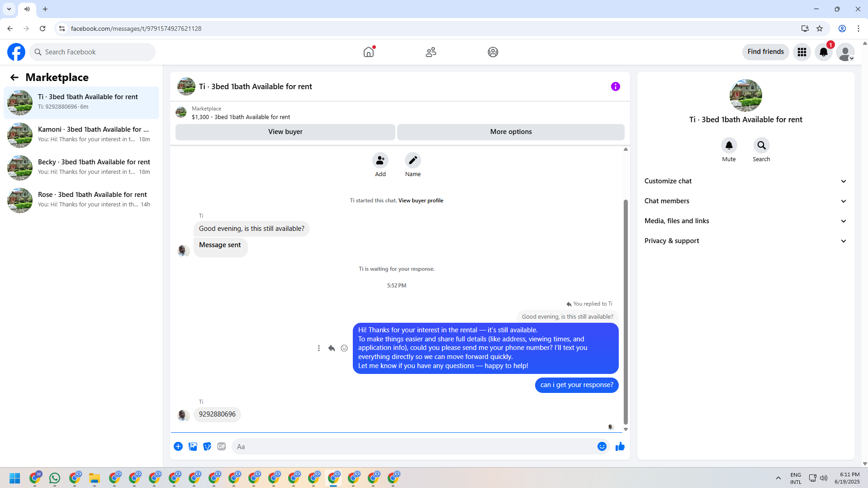The height and width of the screenshot is (488, 868).
Task: Open WhatsApp from the taskbar
Action: pos(55,478)
